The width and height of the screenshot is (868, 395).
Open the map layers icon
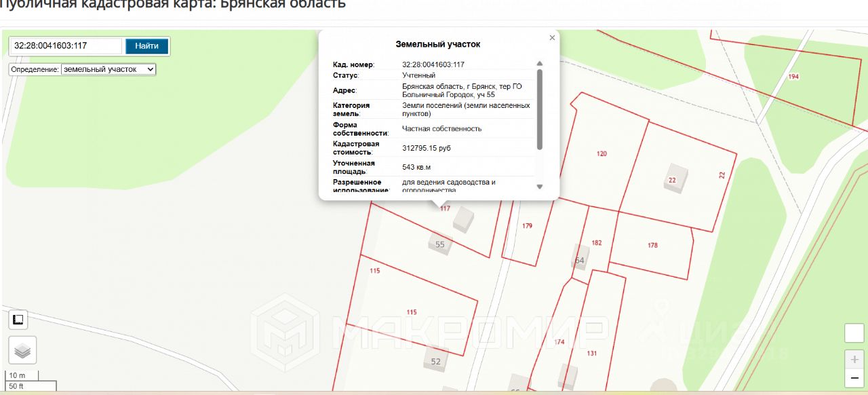tap(22, 350)
